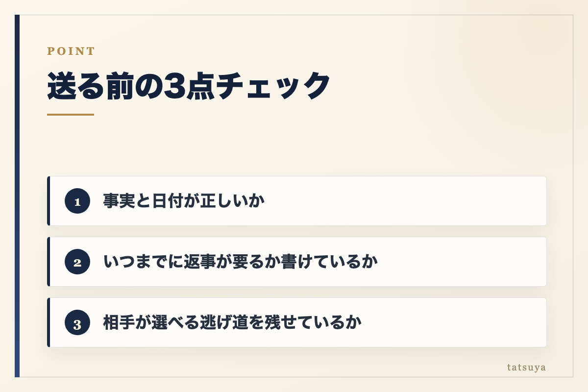This screenshot has width=588, height=392.
Task: Click the word チェック in the title
Action: 274,86
